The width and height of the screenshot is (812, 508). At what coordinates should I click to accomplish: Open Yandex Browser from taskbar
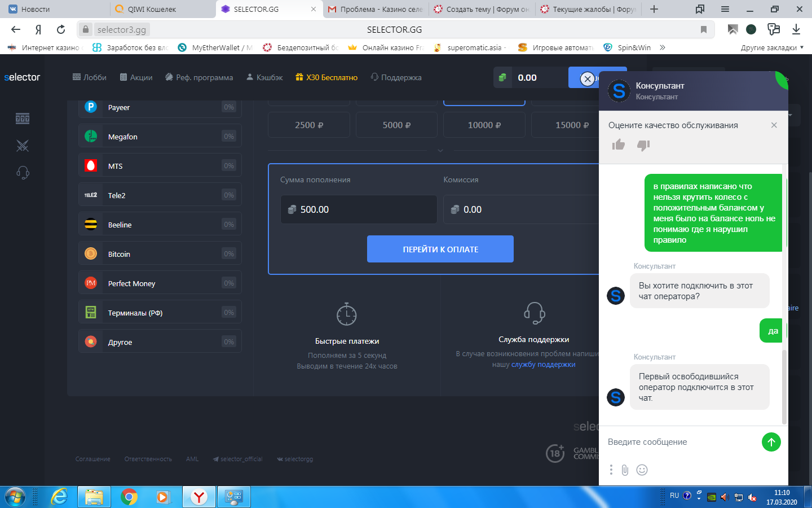pos(198,497)
